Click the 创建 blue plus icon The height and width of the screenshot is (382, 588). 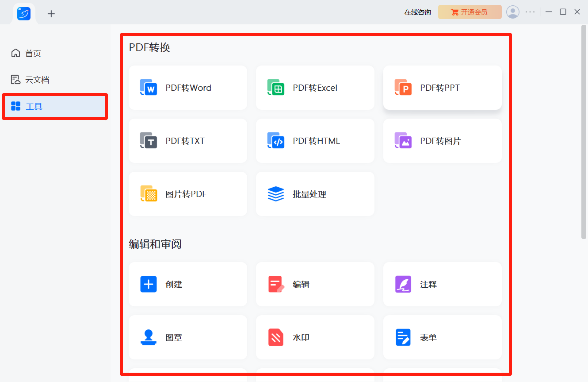[149, 284]
